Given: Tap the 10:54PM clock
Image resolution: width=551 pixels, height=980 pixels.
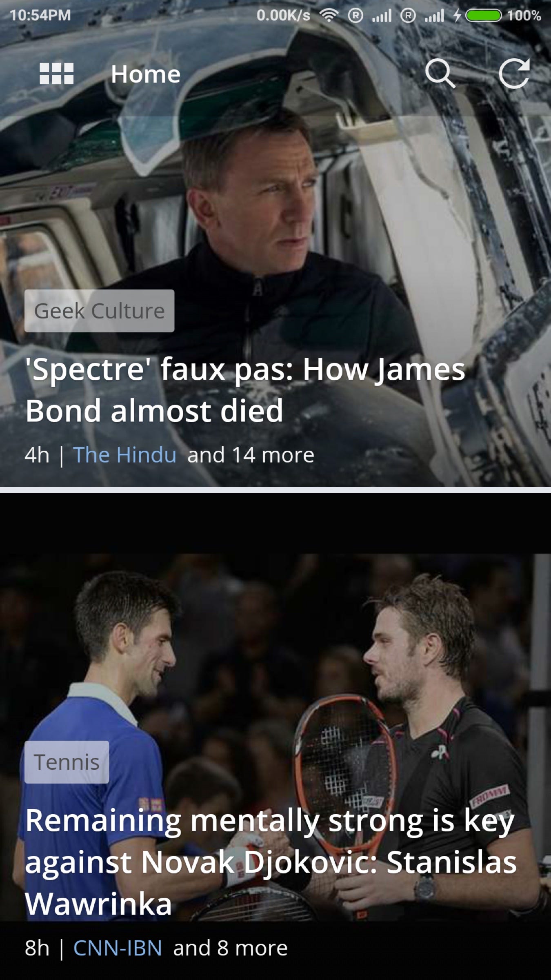Looking at the screenshot, I should coord(40,16).
